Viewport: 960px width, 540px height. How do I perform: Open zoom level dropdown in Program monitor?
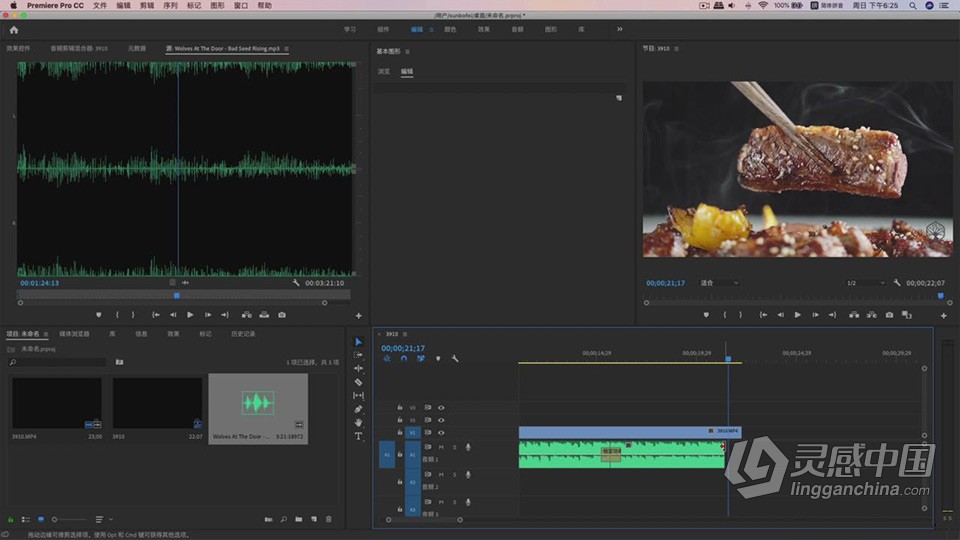719,283
